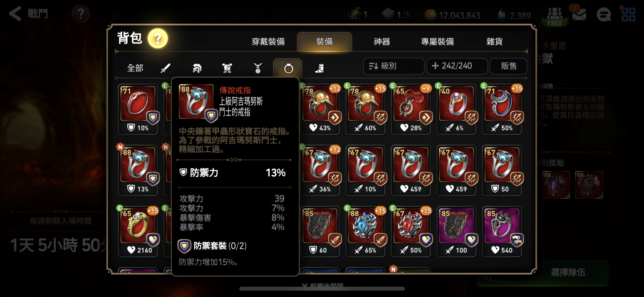Switch to the 神器 tab
Image resolution: width=644 pixels, height=297 pixels.
click(382, 41)
